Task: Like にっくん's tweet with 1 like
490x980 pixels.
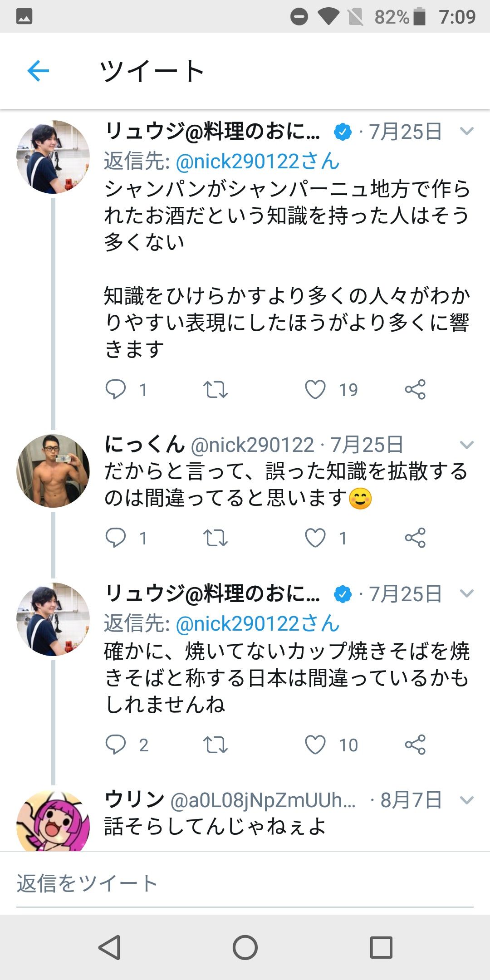Action: pos(315,538)
